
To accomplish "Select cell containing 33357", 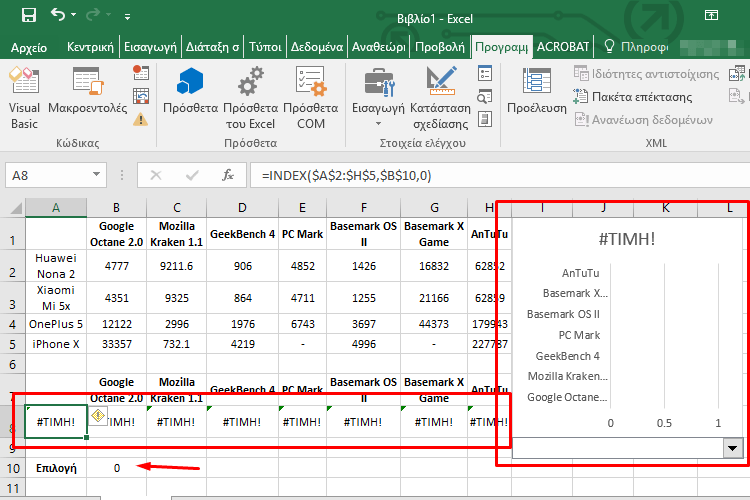I will tap(117, 344).
